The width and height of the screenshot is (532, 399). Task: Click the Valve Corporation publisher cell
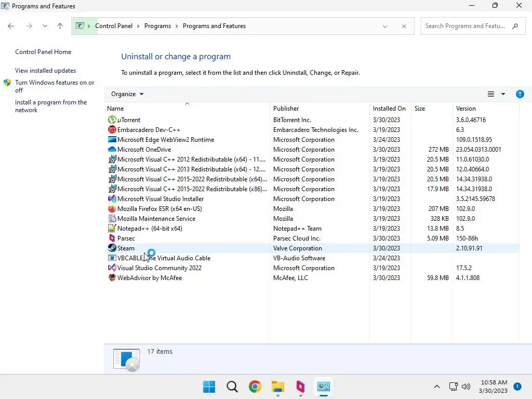point(298,248)
